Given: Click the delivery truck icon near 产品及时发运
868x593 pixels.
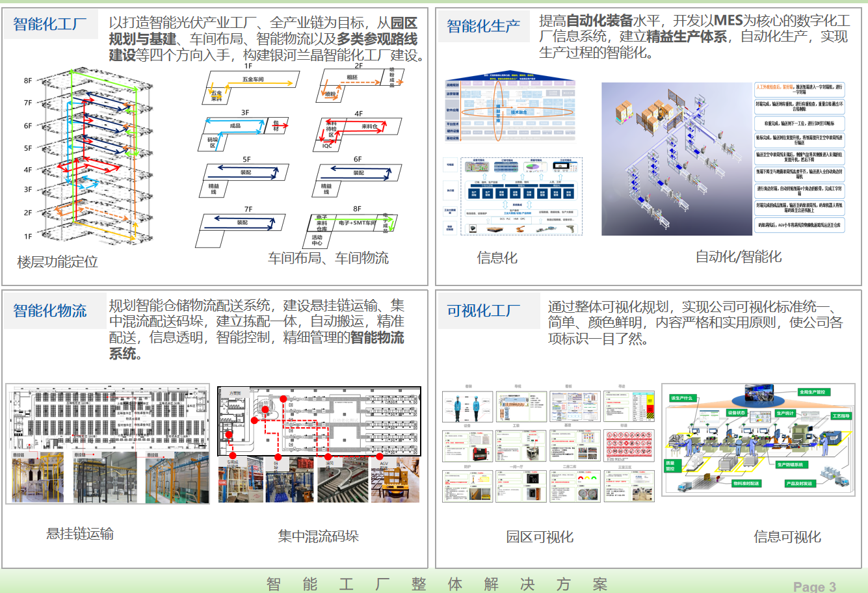Looking at the screenshot, I should [x=841, y=481].
